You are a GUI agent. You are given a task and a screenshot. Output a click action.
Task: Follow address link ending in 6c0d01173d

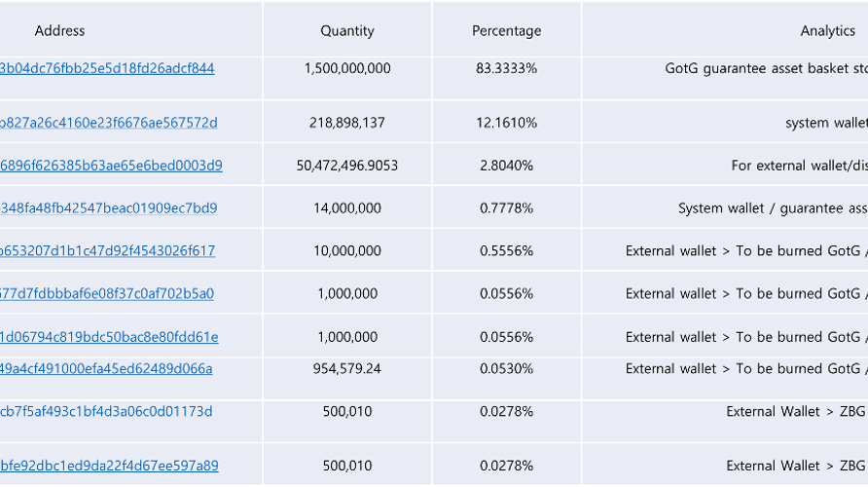[106, 411]
